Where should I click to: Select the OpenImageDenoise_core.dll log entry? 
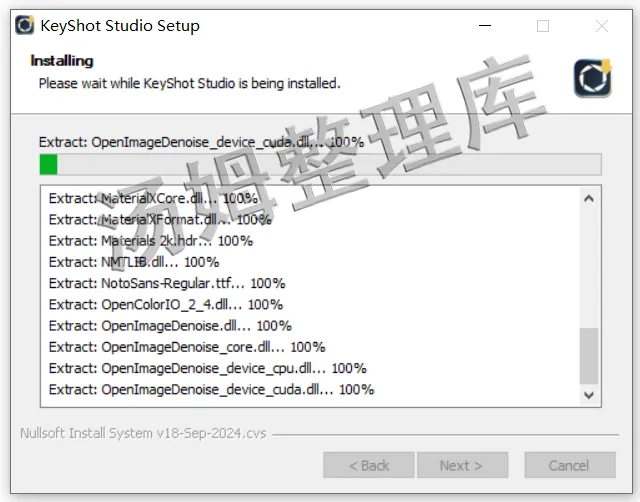click(187, 347)
